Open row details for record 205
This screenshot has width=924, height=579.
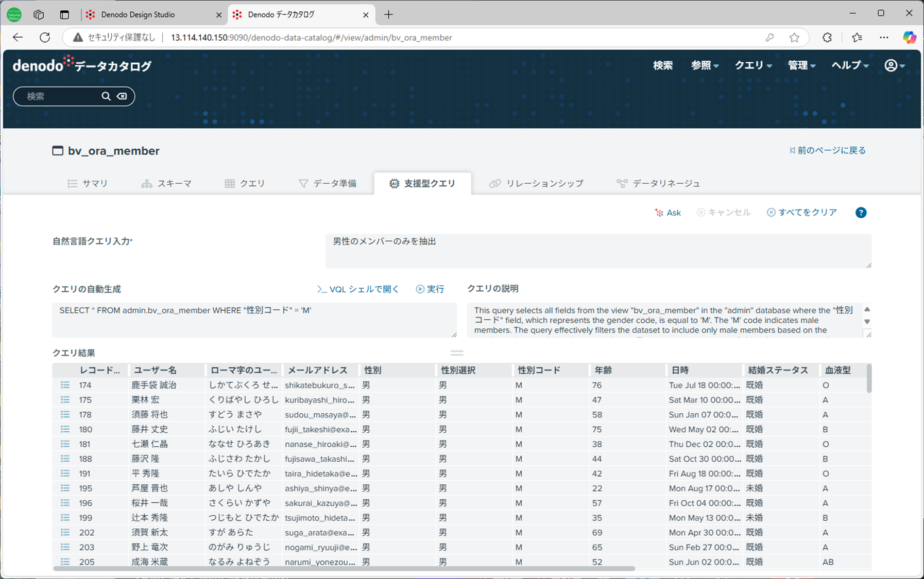[x=65, y=562]
